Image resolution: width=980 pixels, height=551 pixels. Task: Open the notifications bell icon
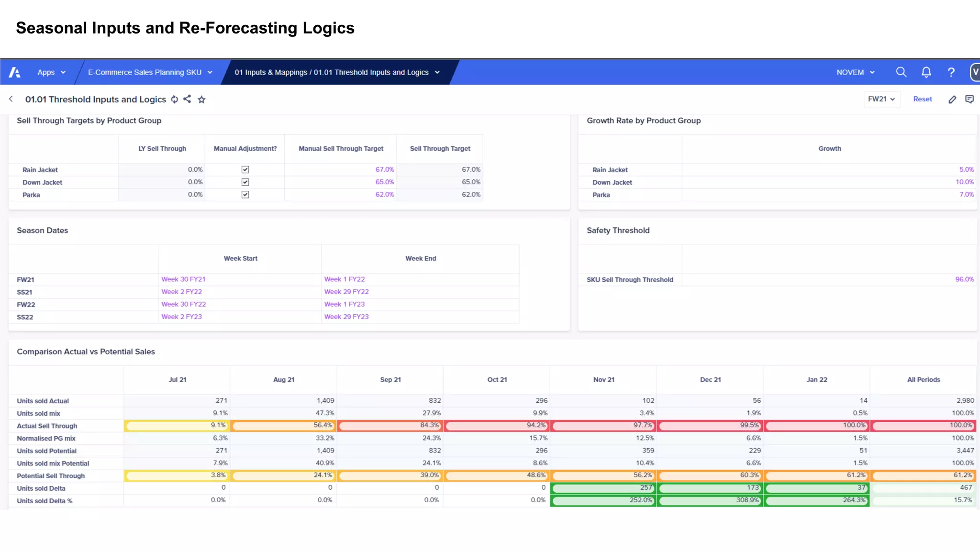(926, 72)
